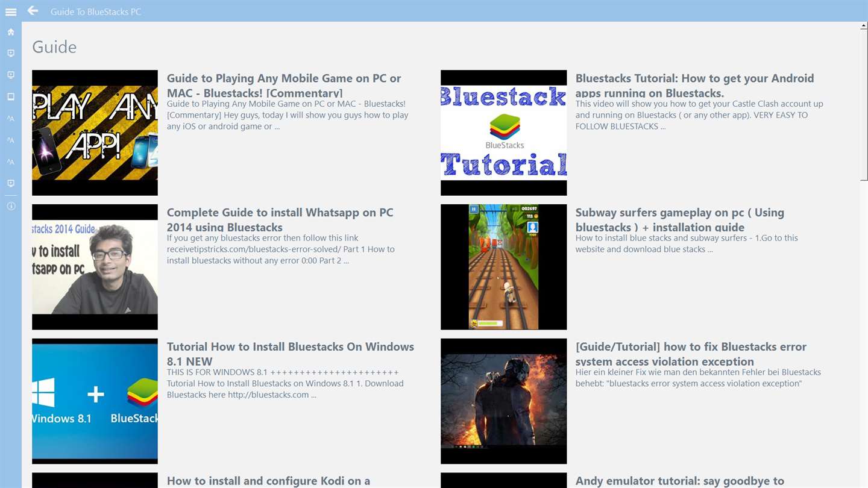Open the info icon in the sidebar
868x488 pixels.
pyautogui.click(x=11, y=206)
